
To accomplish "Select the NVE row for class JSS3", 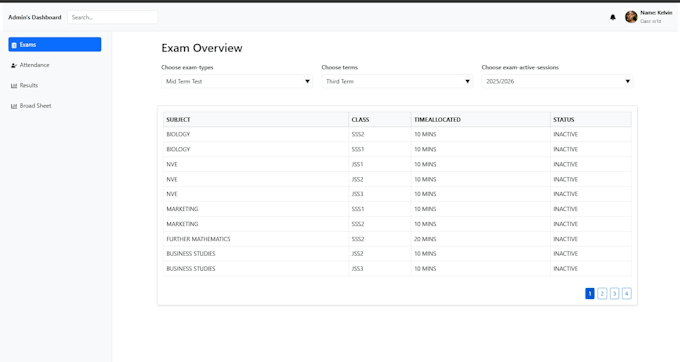I will click(397, 194).
